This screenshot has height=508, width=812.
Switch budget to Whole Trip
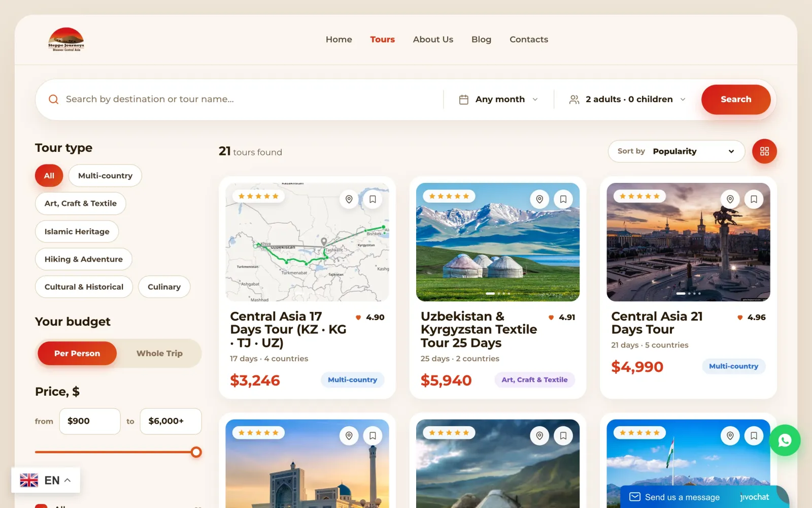click(x=159, y=354)
